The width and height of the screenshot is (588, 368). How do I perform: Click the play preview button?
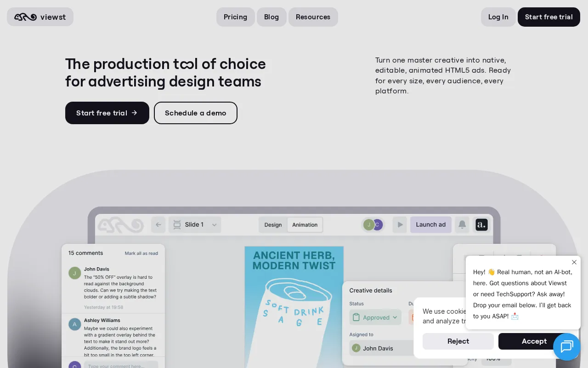point(400,224)
